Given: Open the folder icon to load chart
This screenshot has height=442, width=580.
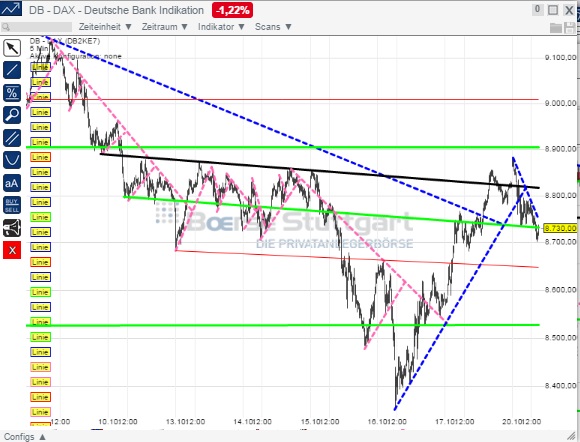Looking at the screenshot, I should point(556,27).
